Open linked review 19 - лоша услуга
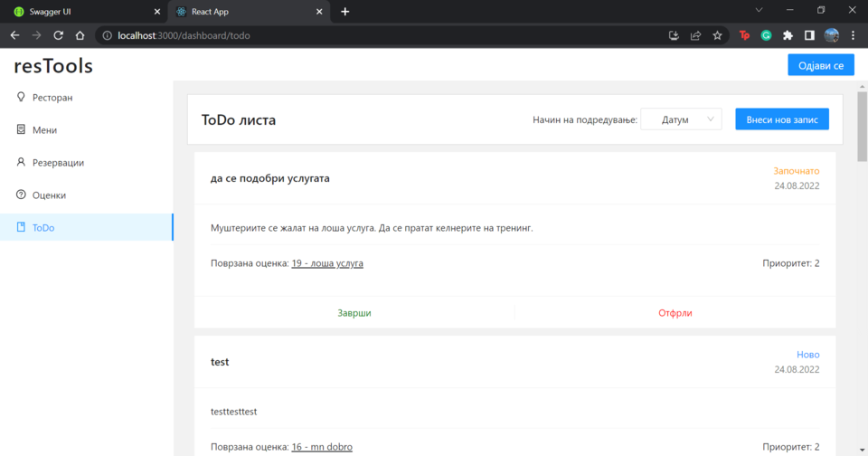Screen dimensions: 868x456 [x=327, y=263]
